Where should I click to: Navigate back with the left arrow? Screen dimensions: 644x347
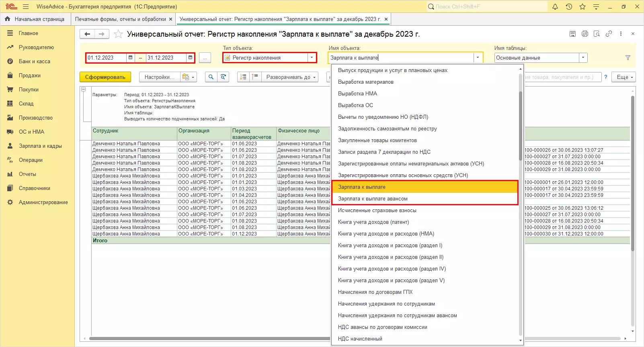click(87, 34)
